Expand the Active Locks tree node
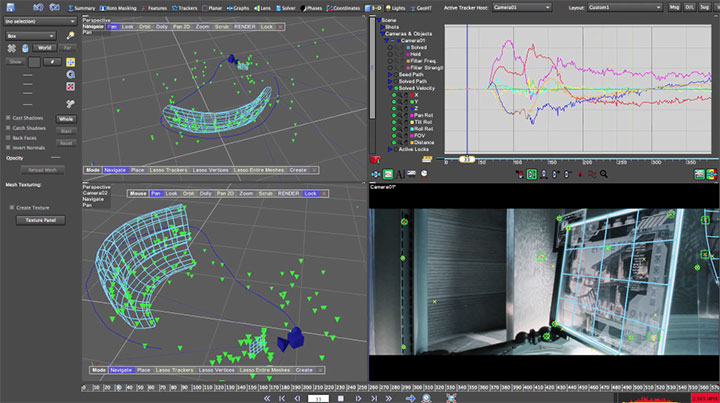720x403 pixels. pyautogui.click(x=390, y=149)
